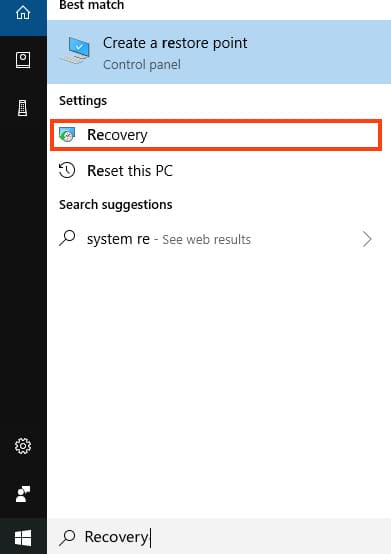
Task: Click the Recovery result's shield icon
Action: pyautogui.click(x=67, y=135)
